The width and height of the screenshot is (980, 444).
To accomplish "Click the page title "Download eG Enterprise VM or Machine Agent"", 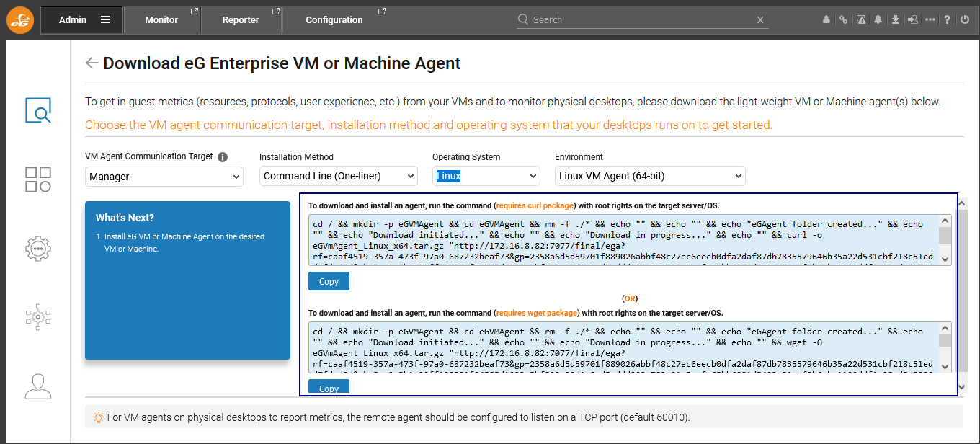I will 282,63.
